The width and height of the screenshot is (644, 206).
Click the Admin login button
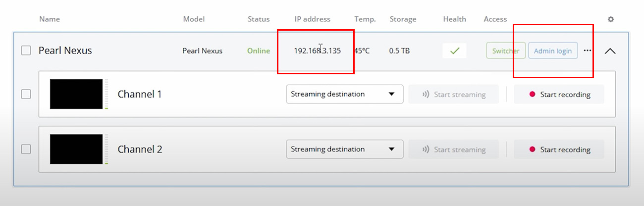552,51
